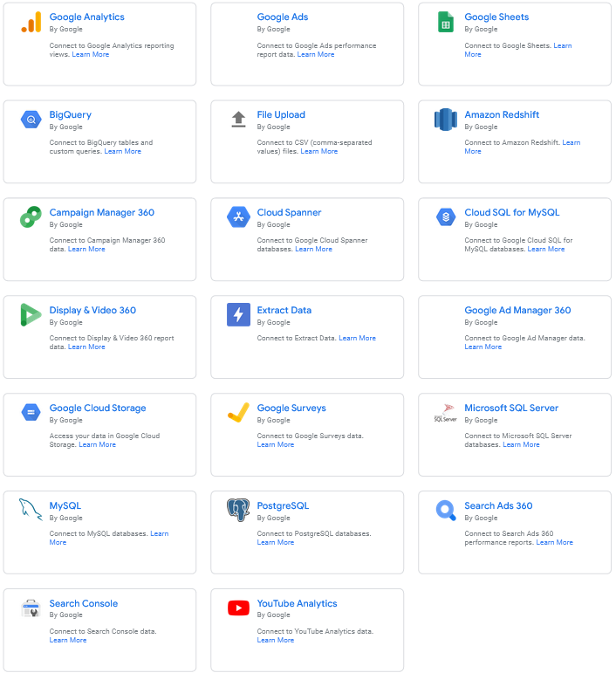Select Google Ad Manager 360 title
616x673 pixels.
[517, 311]
